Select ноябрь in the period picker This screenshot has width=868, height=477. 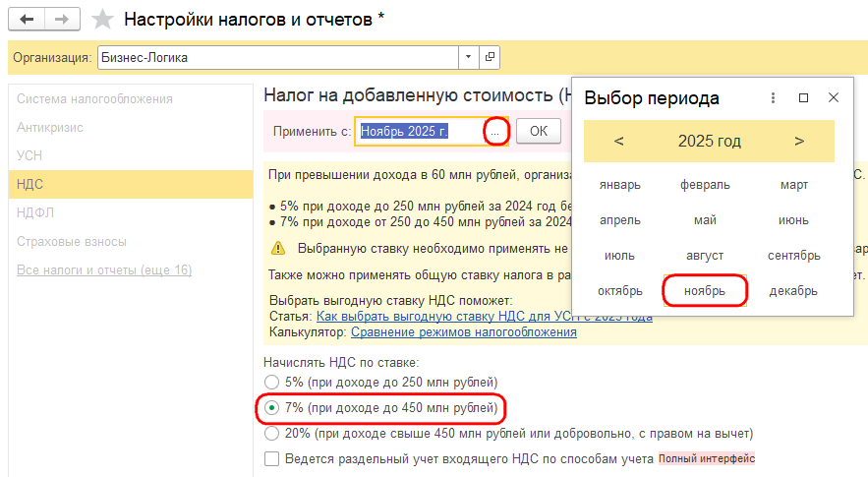click(x=705, y=291)
